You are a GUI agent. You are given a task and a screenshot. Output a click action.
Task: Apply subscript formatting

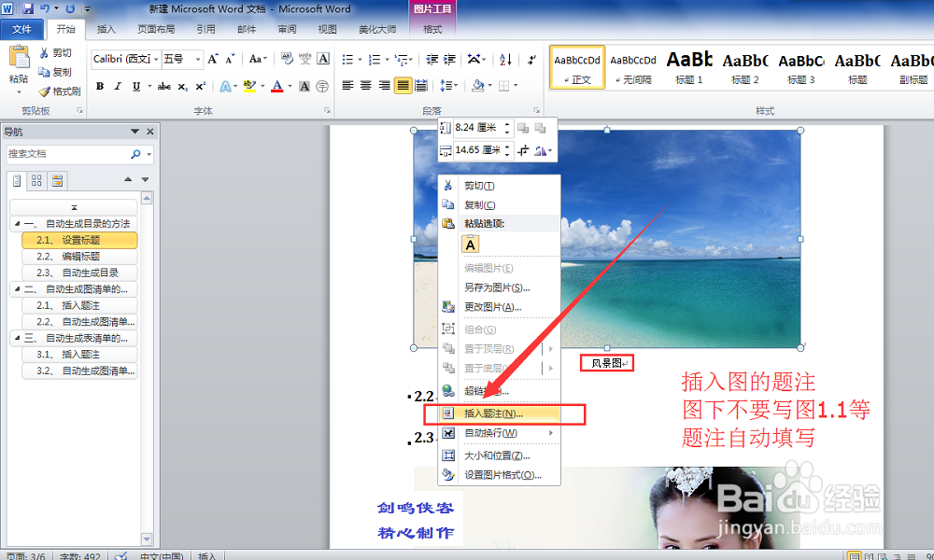183,86
